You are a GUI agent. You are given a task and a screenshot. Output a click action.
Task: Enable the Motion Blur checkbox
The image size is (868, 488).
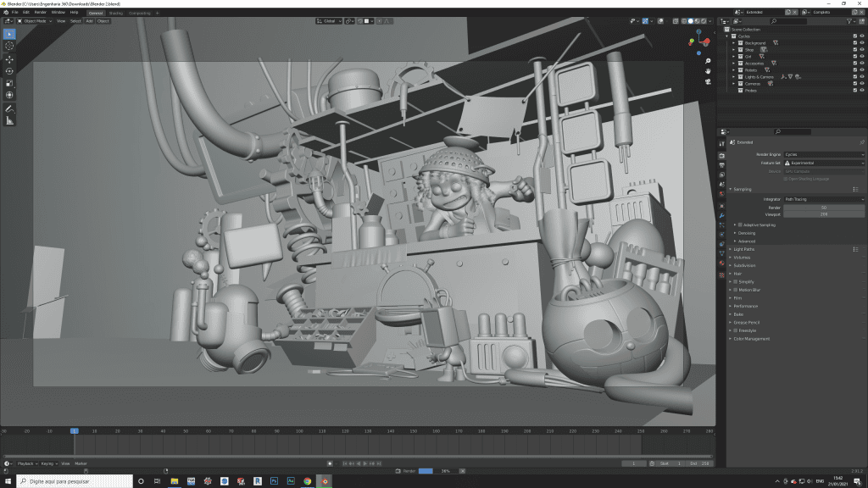(736, 290)
